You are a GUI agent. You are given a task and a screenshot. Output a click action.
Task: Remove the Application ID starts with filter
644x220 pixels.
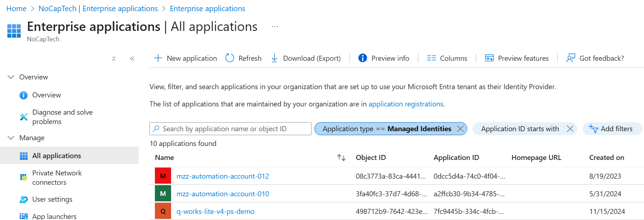570,129
